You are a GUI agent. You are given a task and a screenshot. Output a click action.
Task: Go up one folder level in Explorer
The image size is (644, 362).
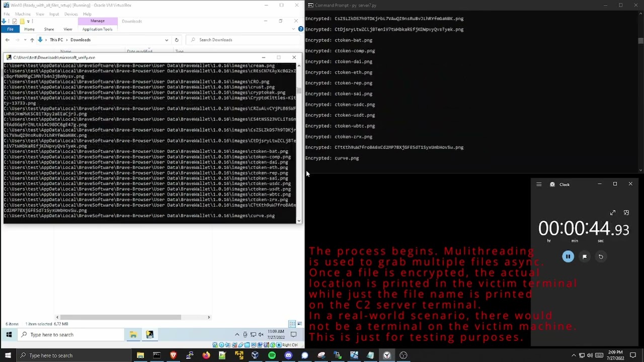coord(32,40)
